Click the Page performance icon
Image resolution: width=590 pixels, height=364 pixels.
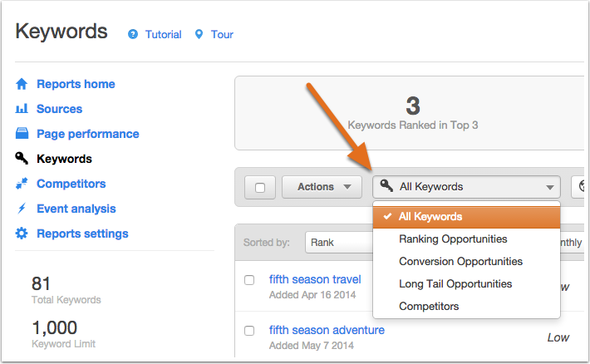[x=22, y=133]
